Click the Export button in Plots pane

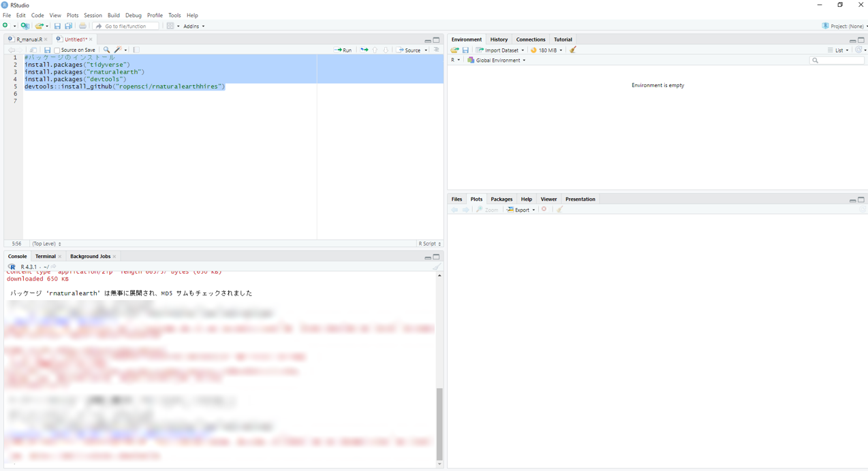pyautogui.click(x=521, y=210)
